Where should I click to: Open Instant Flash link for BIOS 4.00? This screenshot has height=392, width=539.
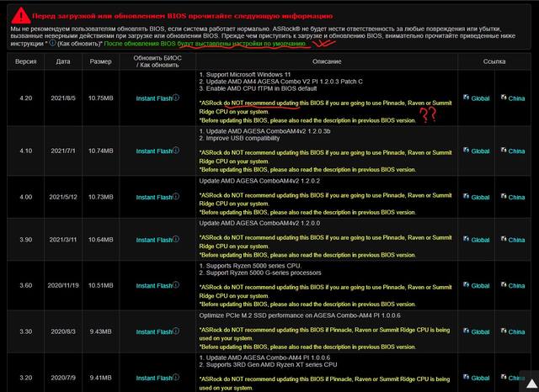(x=154, y=198)
